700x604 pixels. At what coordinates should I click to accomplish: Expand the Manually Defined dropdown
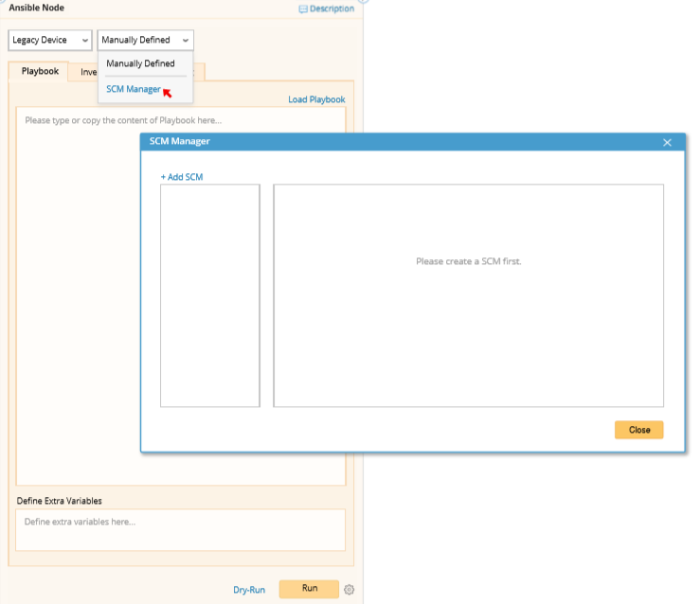[146, 40]
